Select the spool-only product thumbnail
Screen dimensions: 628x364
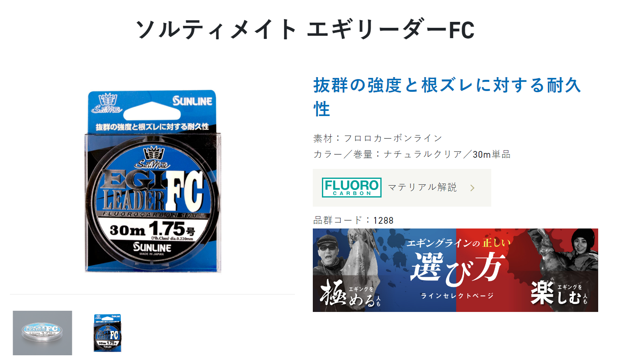(x=43, y=333)
